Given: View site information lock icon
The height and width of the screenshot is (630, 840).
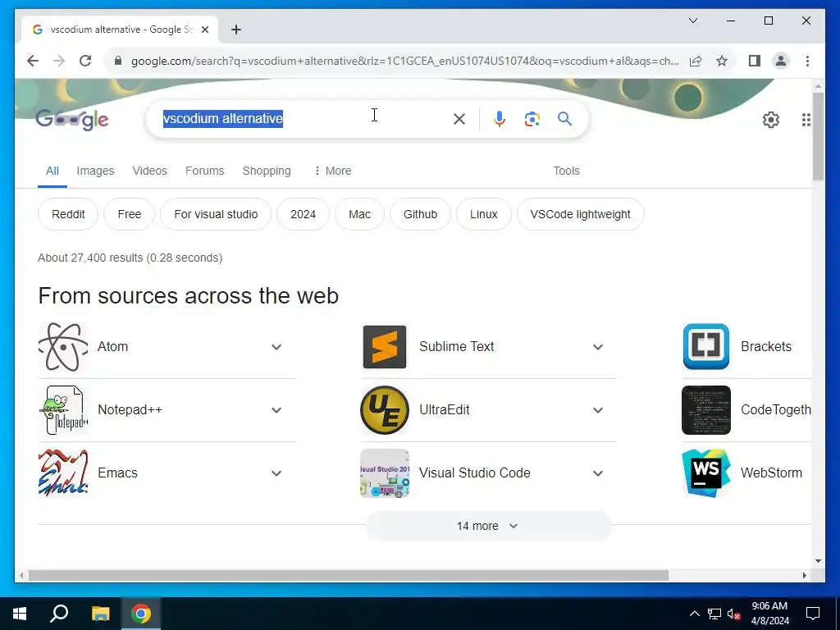Looking at the screenshot, I should tap(118, 61).
